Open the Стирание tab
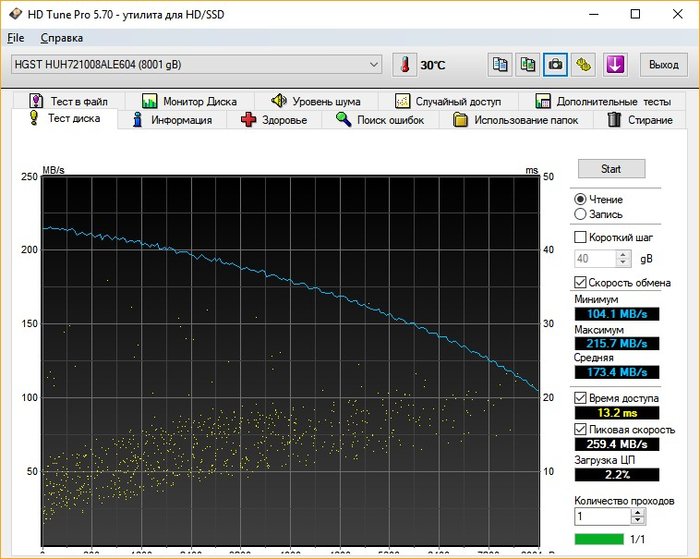Viewport: 700px width, 559px height. point(639,120)
